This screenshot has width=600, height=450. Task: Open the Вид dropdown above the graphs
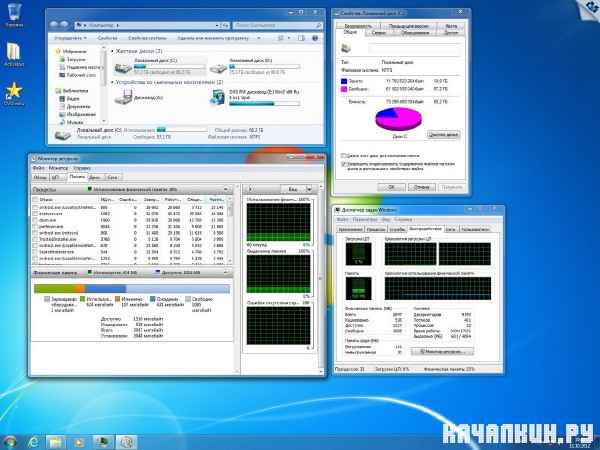pos(297,189)
